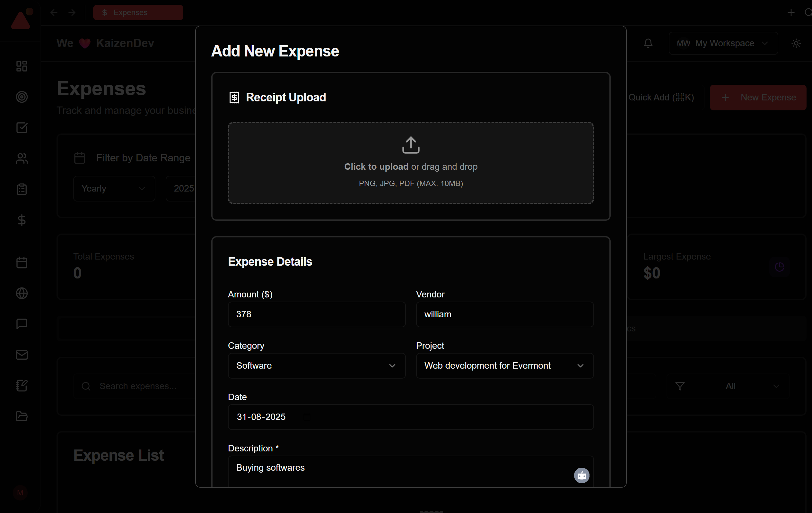The width and height of the screenshot is (812, 513).
Task: Click the AI robot icon in description
Action: (x=582, y=475)
